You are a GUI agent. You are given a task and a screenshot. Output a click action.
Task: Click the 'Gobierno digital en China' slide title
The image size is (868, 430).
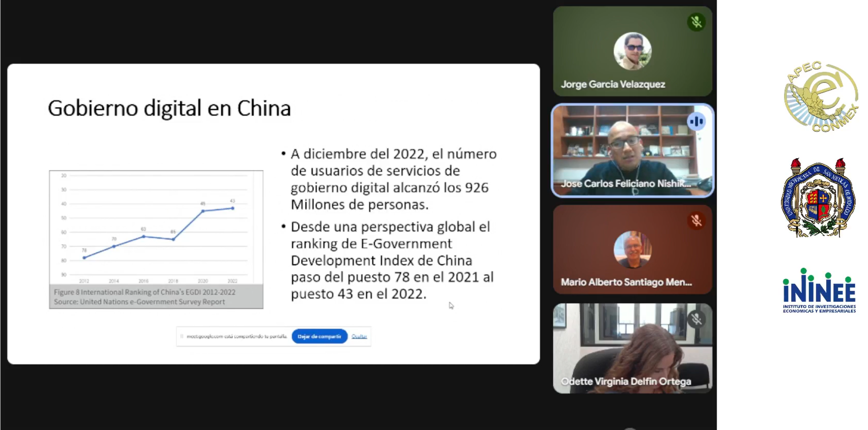169,108
